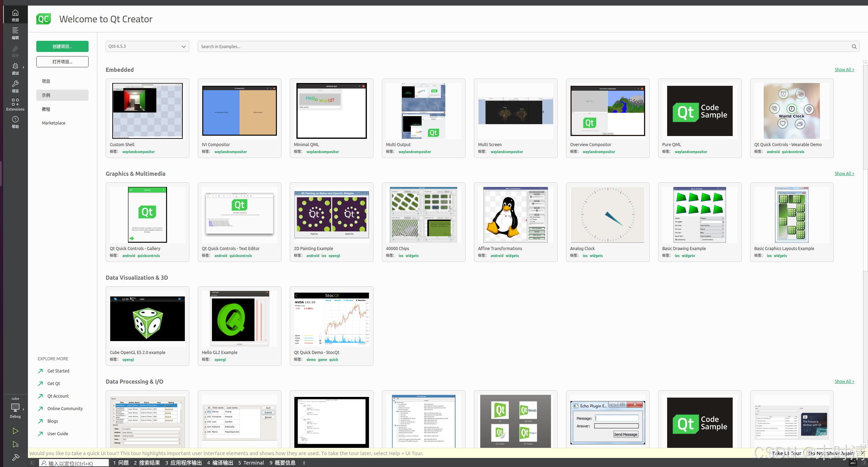The height and width of the screenshot is (467, 868).
Task: Toggle the right sidebar visibility button
Action: click(864, 463)
